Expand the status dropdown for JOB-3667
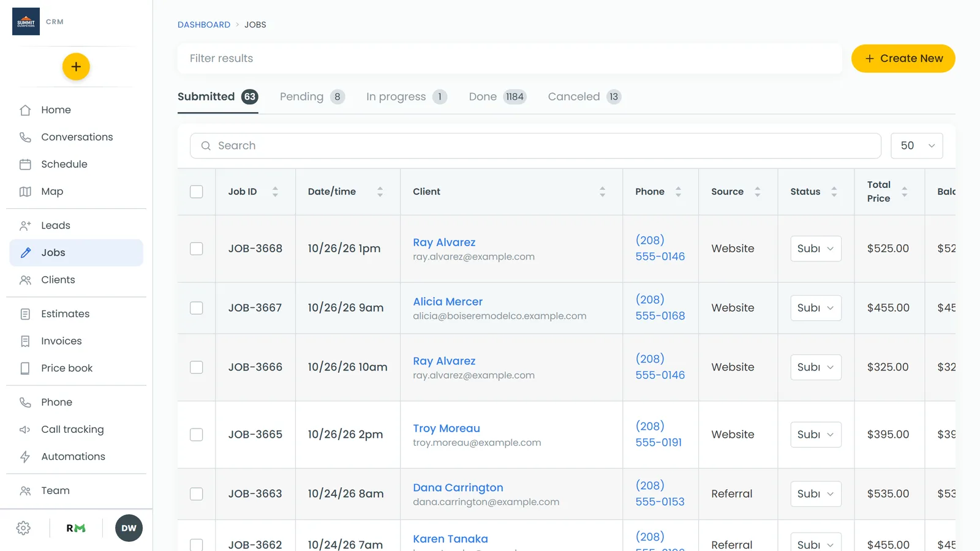The image size is (980, 551). coord(816,308)
